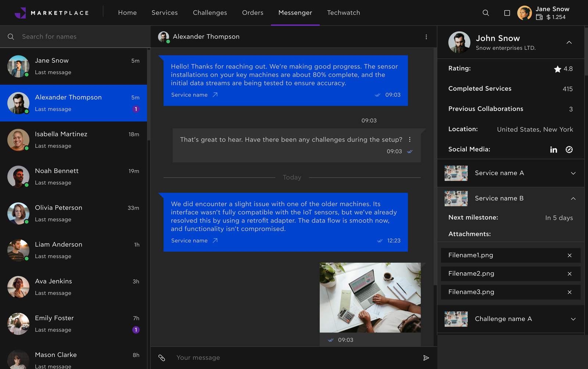Expand the Service name A section
This screenshot has width=588, height=369.
coord(573,173)
